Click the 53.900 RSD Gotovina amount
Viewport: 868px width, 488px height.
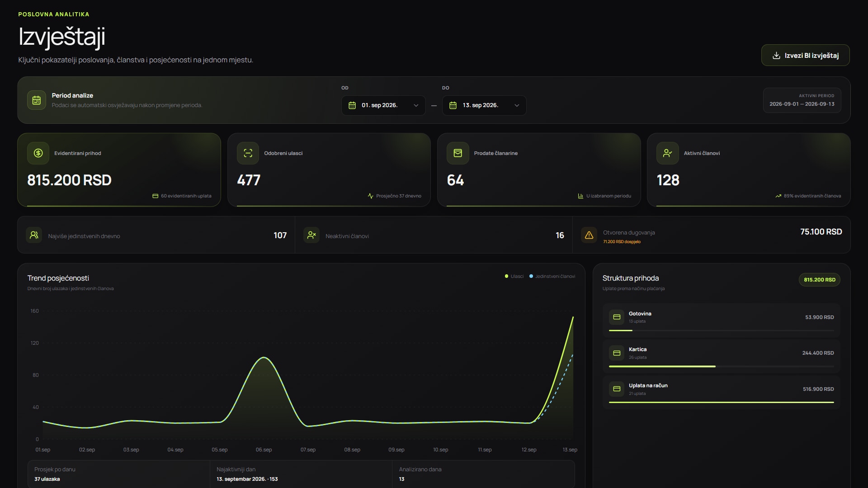[x=819, y=317]
